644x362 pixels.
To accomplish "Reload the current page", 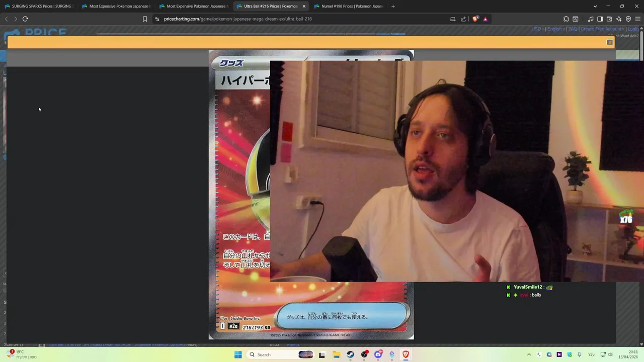I will tap(25, 19).
